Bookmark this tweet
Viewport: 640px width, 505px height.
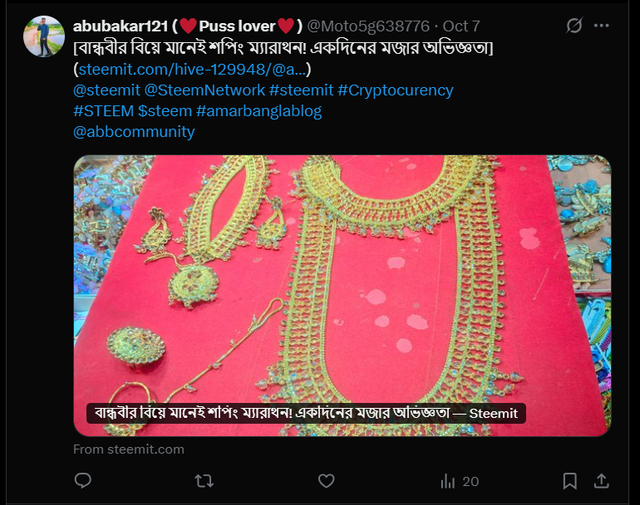coord(569,481)
